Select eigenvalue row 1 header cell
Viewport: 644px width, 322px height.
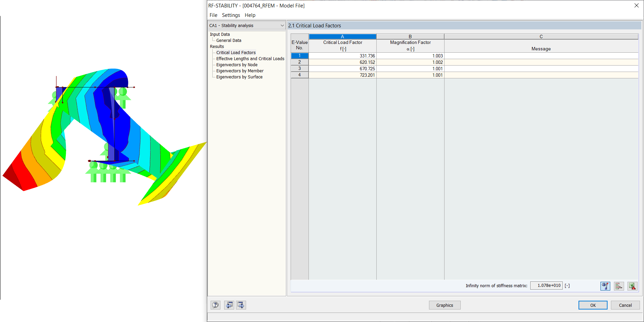coord(299,55)
